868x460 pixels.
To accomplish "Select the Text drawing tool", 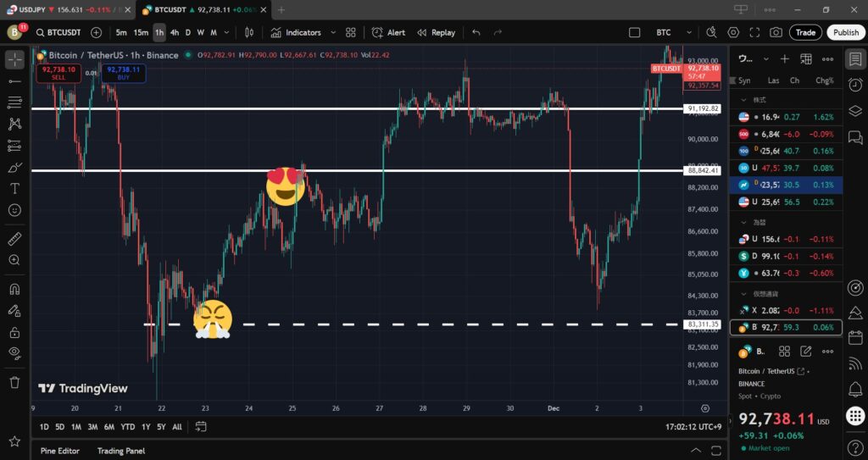I will tap(14, 188).
